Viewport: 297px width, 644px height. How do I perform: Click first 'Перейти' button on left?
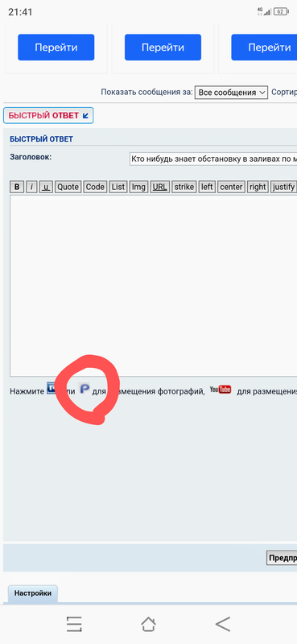coord(56,47)
